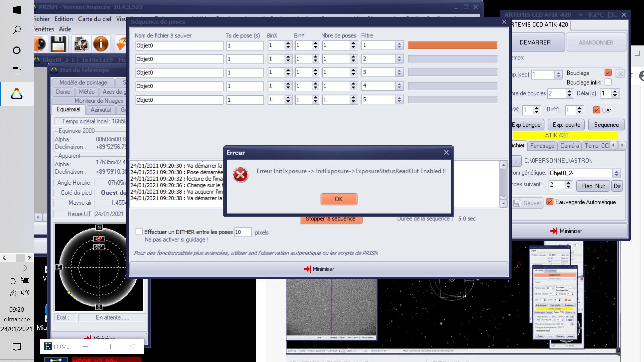The image size is (644, 362).
Task: Open the PRISM app in taskbar
Action: (17, 94)
